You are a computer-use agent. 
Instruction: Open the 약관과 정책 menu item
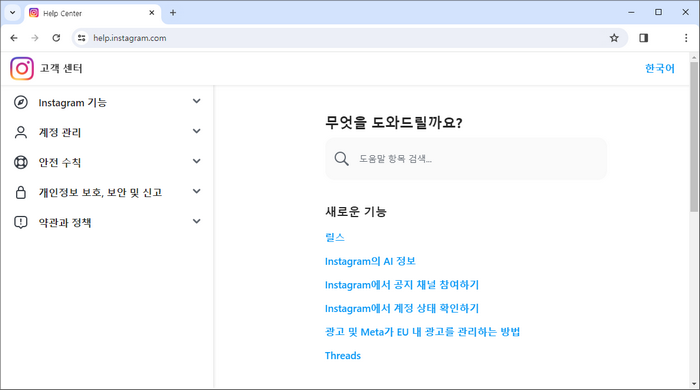107,222
